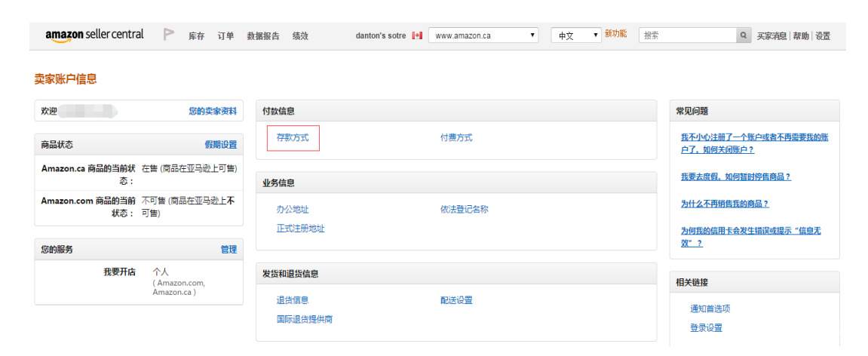Open the 依法登记名称 link

click(x=465, y=209)
